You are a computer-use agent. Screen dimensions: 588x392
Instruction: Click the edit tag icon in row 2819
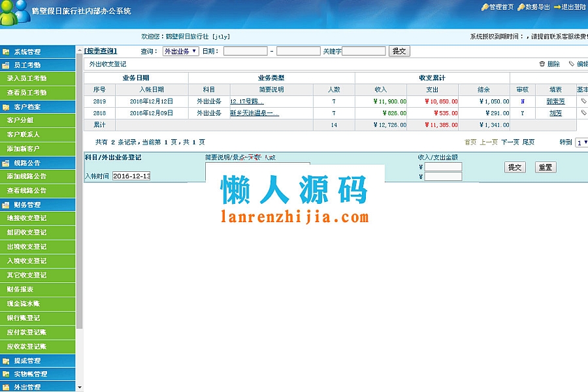click(x=583, y=101)
